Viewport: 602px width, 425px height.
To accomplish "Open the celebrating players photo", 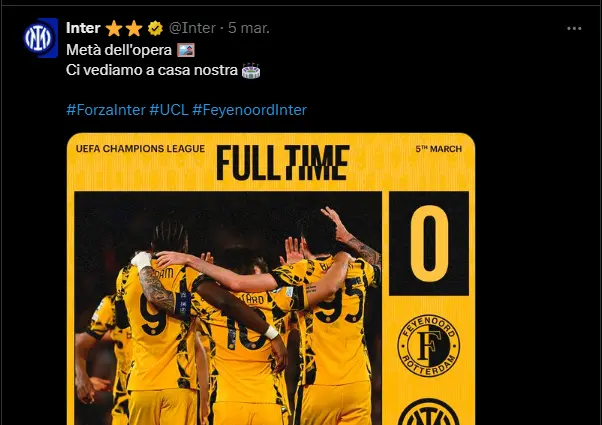I will (228, 308).
